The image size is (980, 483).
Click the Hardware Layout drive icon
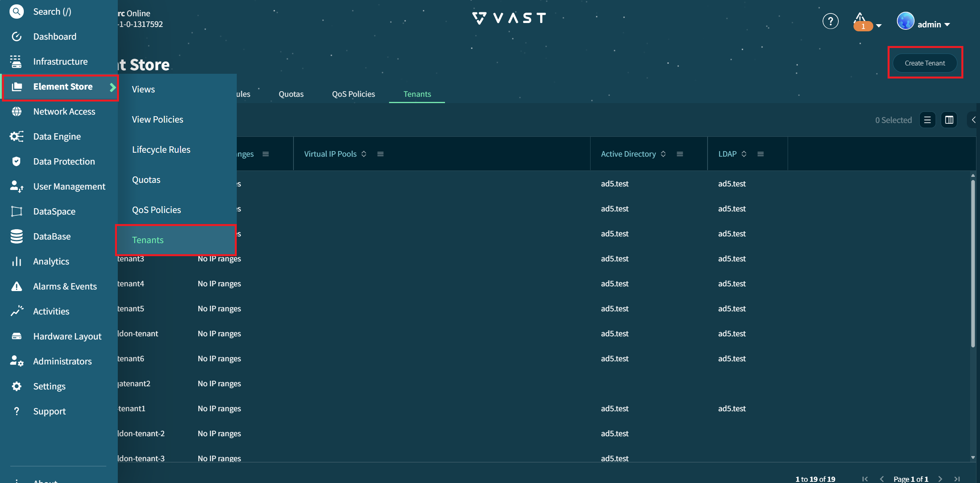pos(17,336)
